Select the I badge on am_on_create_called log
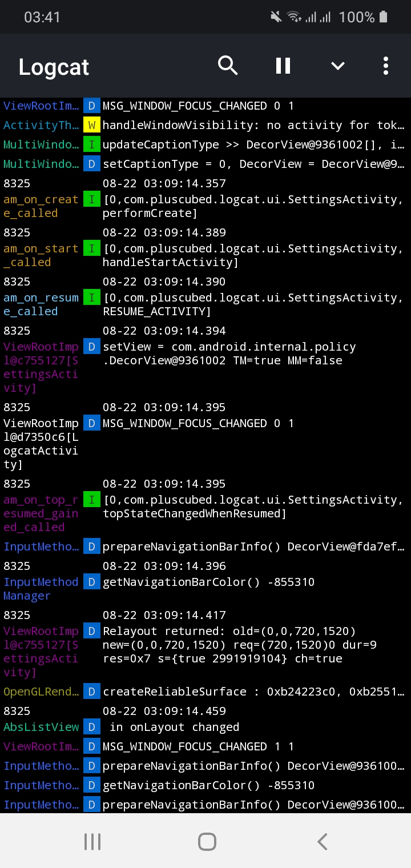This screenshot has height=868, width=411. tap(91, 199)
